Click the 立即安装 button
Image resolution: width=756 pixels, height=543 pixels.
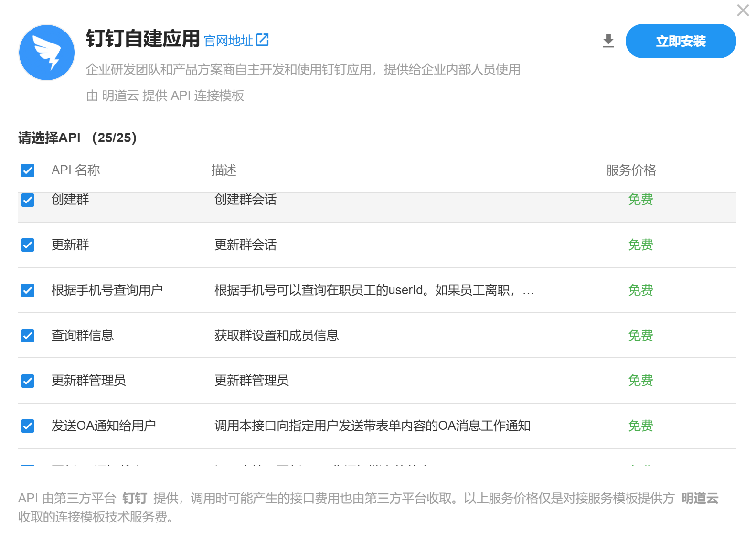(x=681, y=41)
